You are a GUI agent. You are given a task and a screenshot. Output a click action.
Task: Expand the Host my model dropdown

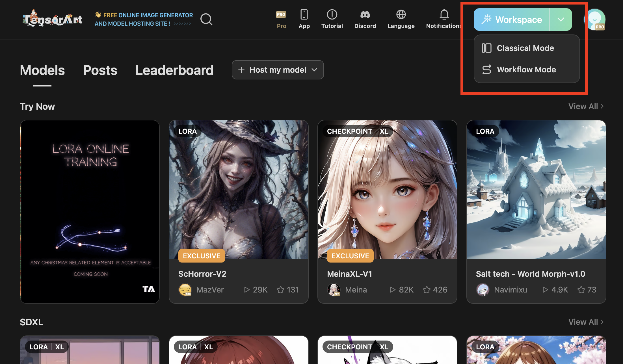278,70
